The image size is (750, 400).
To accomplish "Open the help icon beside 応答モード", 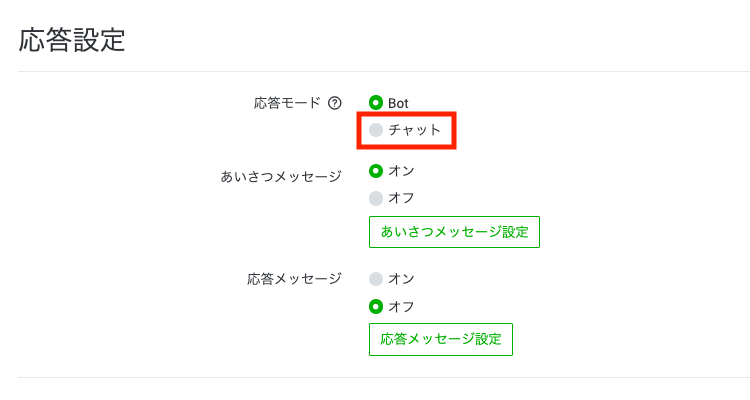I will point(335,103).
